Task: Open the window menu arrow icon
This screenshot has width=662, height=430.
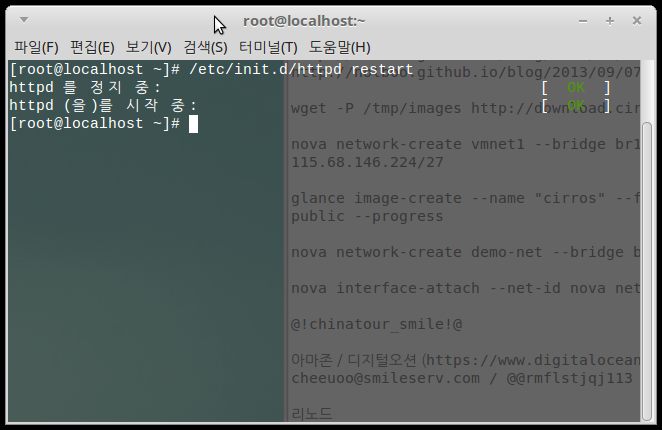Action: coord(24,20)
